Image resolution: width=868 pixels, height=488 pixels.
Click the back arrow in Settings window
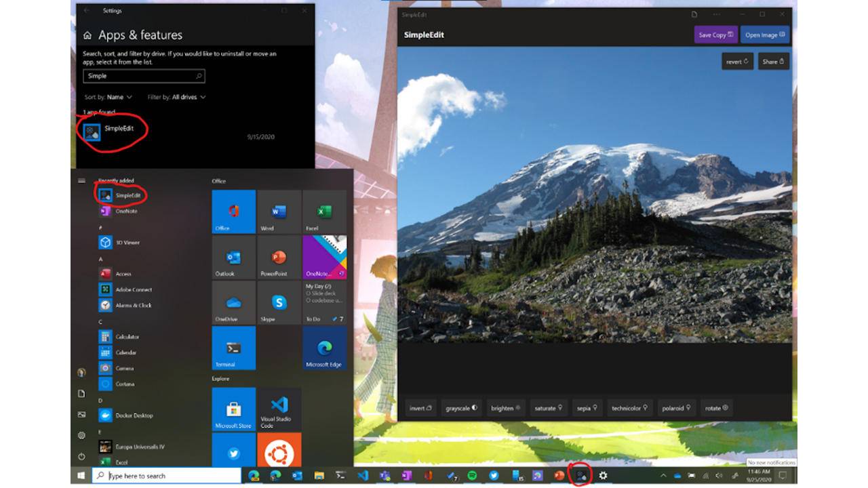click(86, 11)
